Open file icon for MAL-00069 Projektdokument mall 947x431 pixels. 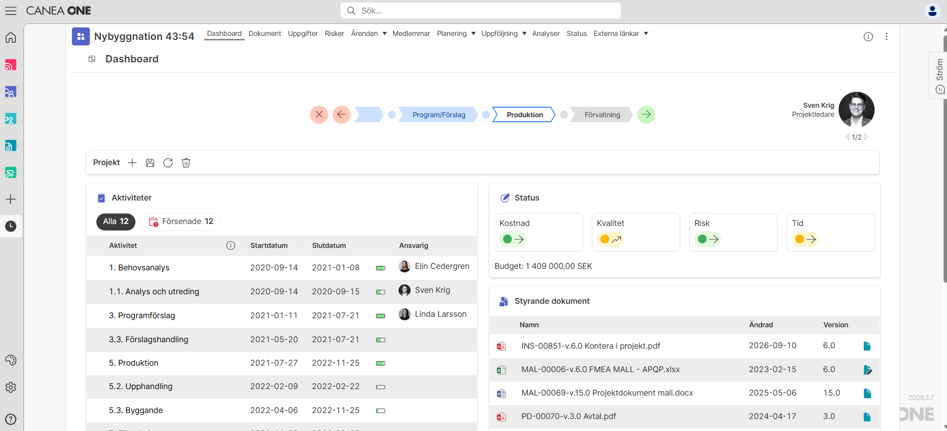coord(867,393)
